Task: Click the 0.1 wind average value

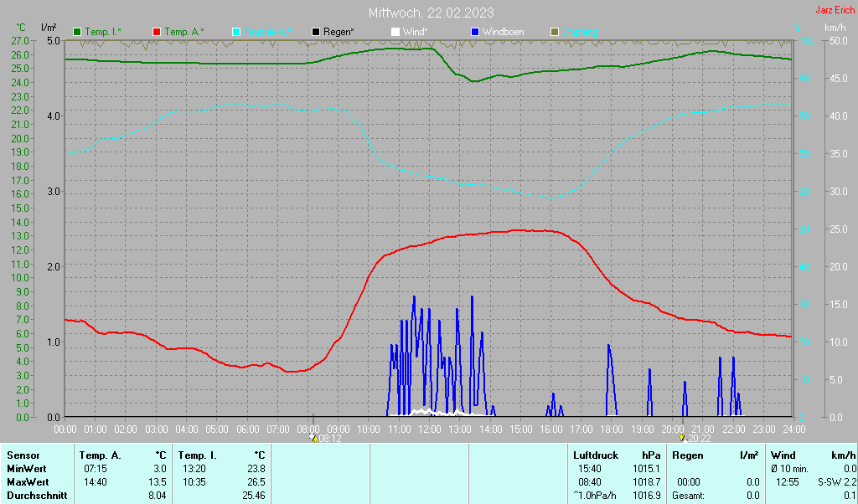Action: coord(850,496)
